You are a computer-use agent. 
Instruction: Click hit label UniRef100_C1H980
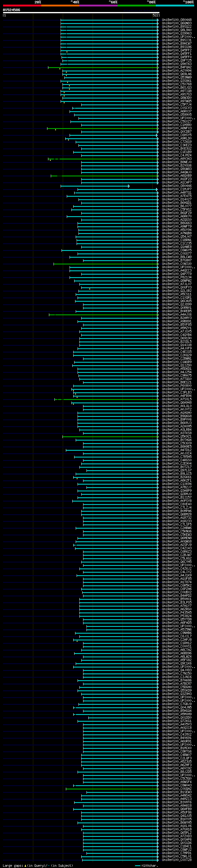(177, 125)
